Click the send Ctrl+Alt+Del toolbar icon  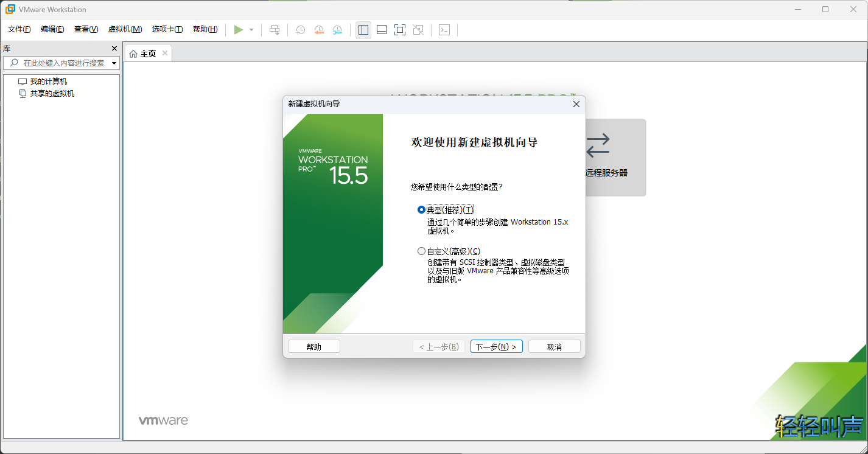tap(275, 29)
